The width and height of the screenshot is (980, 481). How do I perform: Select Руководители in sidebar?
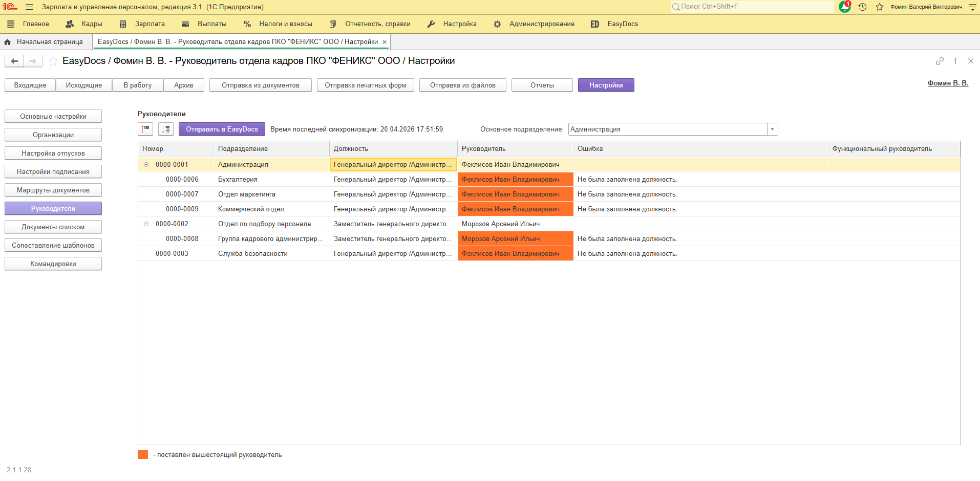(x=53, y=209)
